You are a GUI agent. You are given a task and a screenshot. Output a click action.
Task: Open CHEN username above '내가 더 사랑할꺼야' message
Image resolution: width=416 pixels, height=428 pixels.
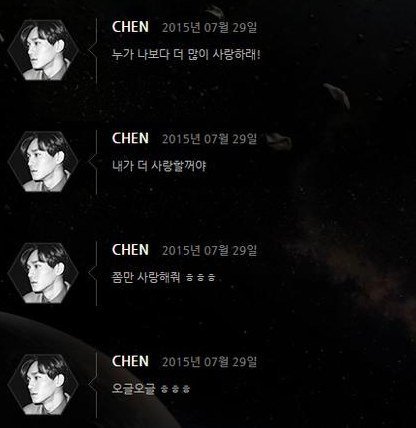coord(130,138)
